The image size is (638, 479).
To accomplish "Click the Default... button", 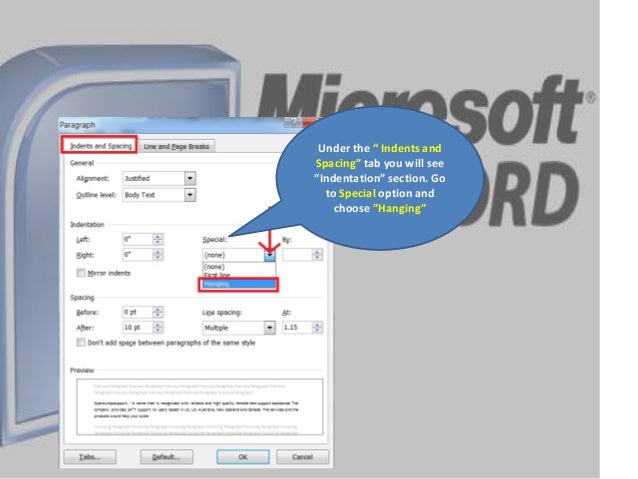I will (x=166, y=457).
